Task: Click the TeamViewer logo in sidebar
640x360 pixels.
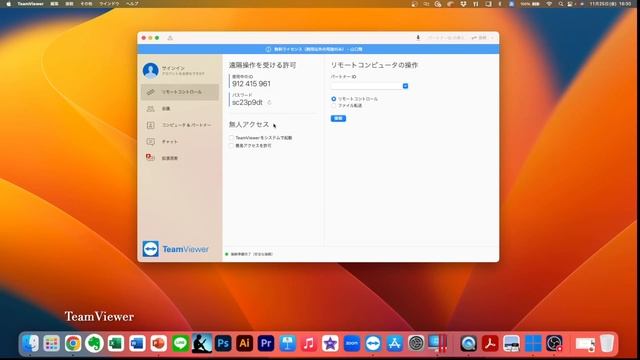Action: coord(176,249)
